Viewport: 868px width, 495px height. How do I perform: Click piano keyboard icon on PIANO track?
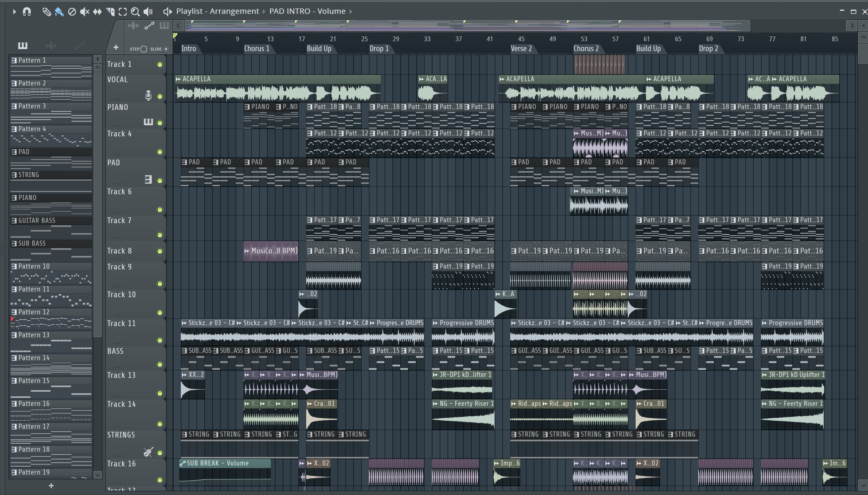(148, 122)
